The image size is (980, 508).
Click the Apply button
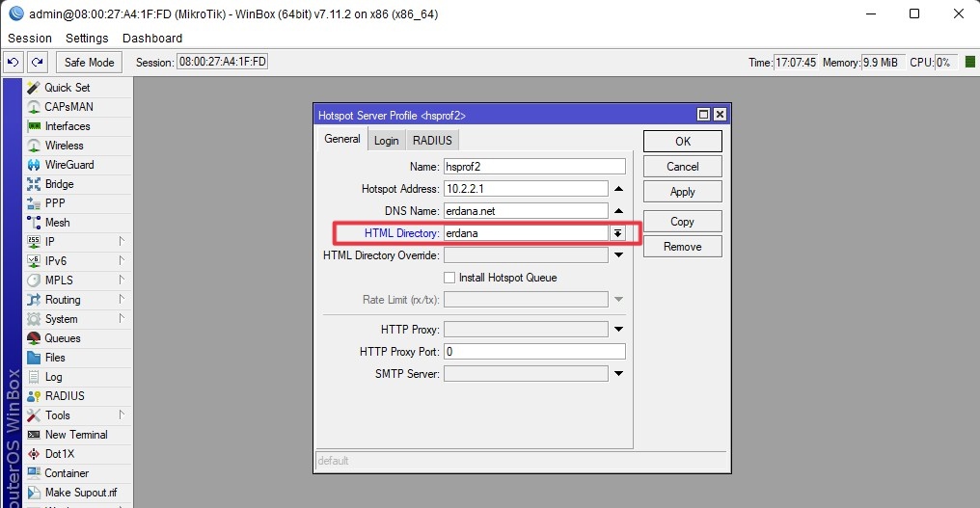(x=682, y=192)
